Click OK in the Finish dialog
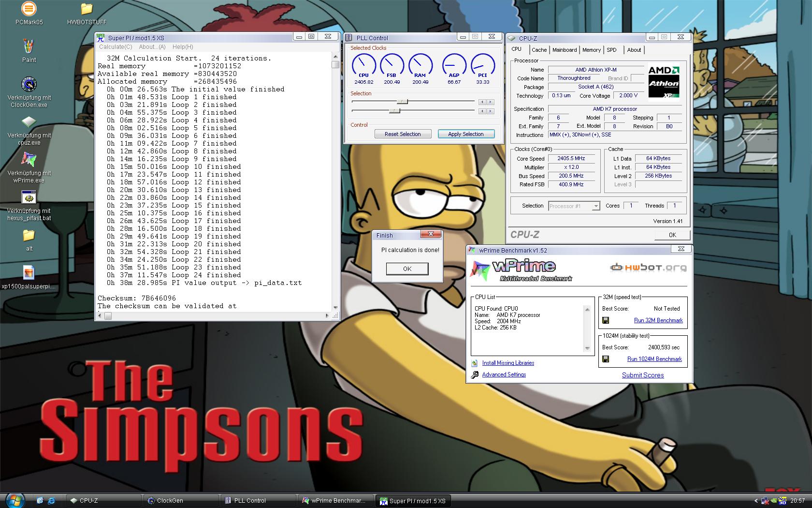The image size is (812, 508). (407, 269)
